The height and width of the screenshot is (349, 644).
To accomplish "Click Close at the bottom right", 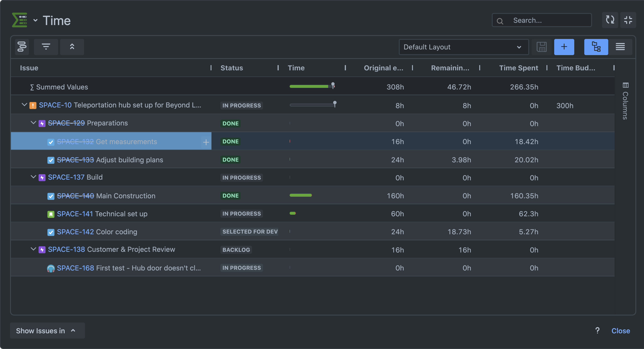I will pyautogui.click(x=621, y=331).
